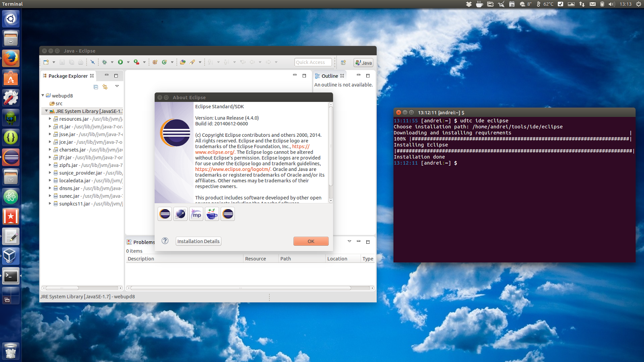Click the Java perspective button
This screenshot has width=644, height=362.
coord(363,63)
